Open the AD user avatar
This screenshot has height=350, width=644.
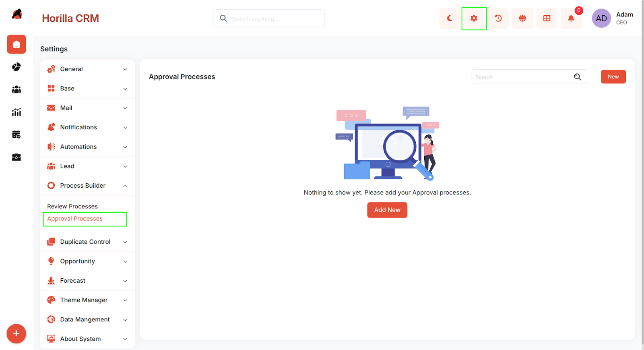coord(601,19)
